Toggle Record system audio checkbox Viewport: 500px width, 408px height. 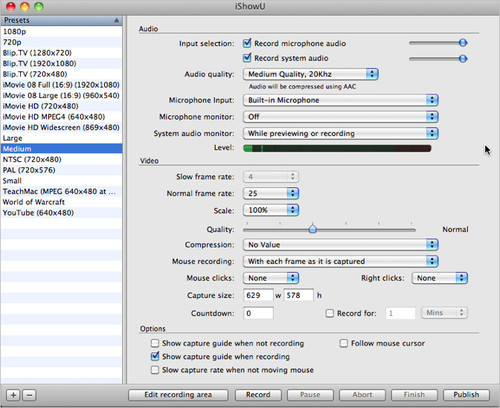coord(247,58)
